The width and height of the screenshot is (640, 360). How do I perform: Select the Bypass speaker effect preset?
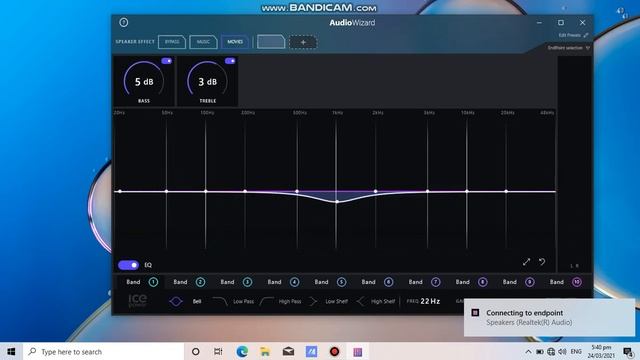click(x=172, y=42)
